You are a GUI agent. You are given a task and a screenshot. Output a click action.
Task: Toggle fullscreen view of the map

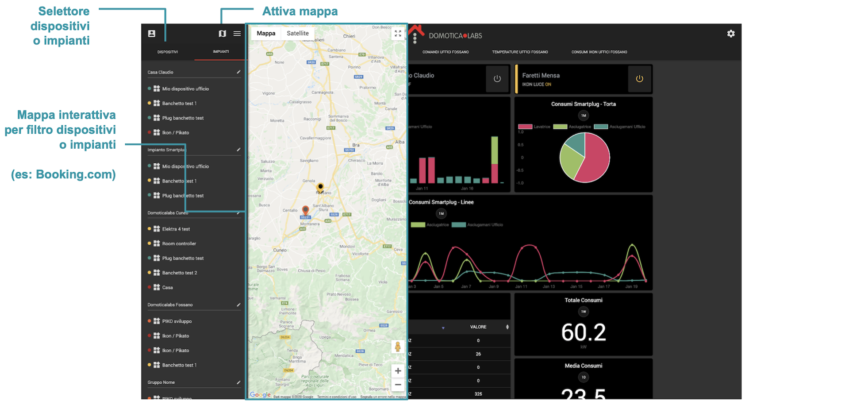tap(398, 33)
